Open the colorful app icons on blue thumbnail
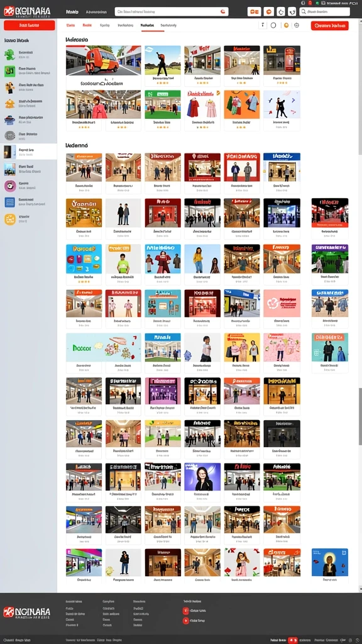Screen dimensions: 362x644 (x=84, y=259)
